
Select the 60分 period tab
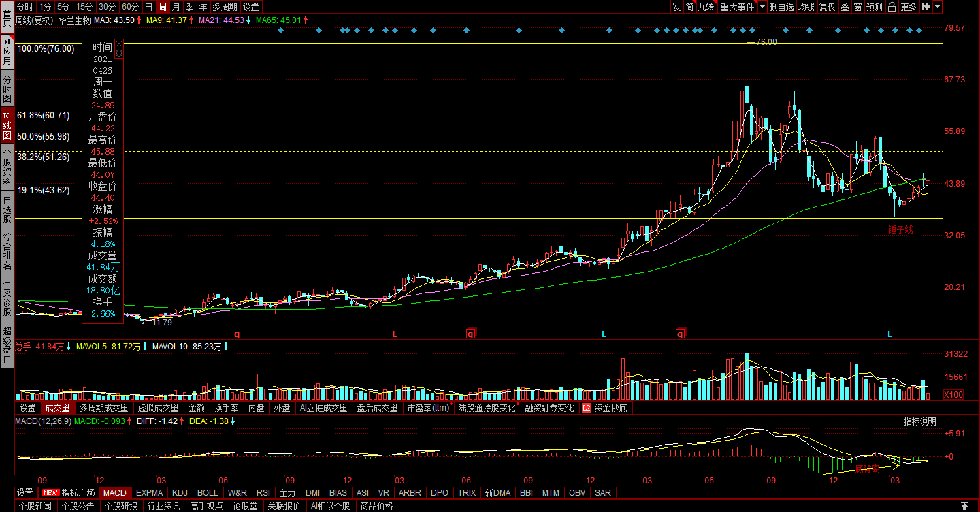coord(130,7)
